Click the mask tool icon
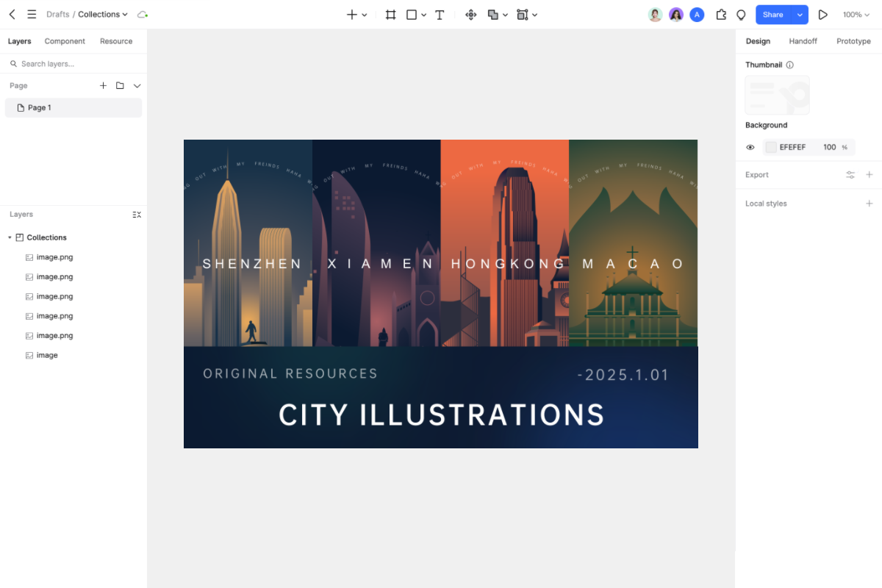 (x=522, y=15)
